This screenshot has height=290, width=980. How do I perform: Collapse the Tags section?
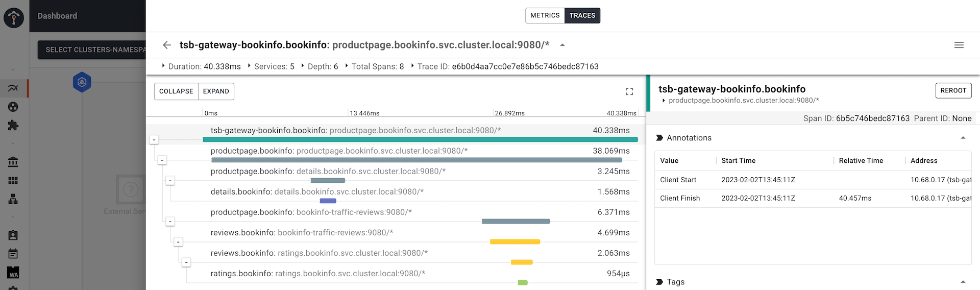pyautogui.click(x=963, y=282)
